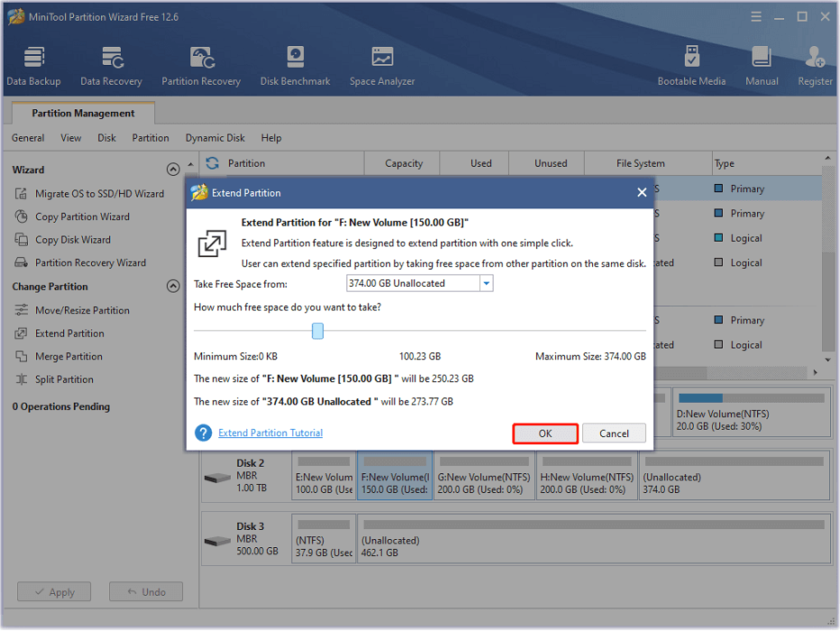Start Disk Benchmark tool
The height and width of the screenshot is (631, 840).
point(296,67)
